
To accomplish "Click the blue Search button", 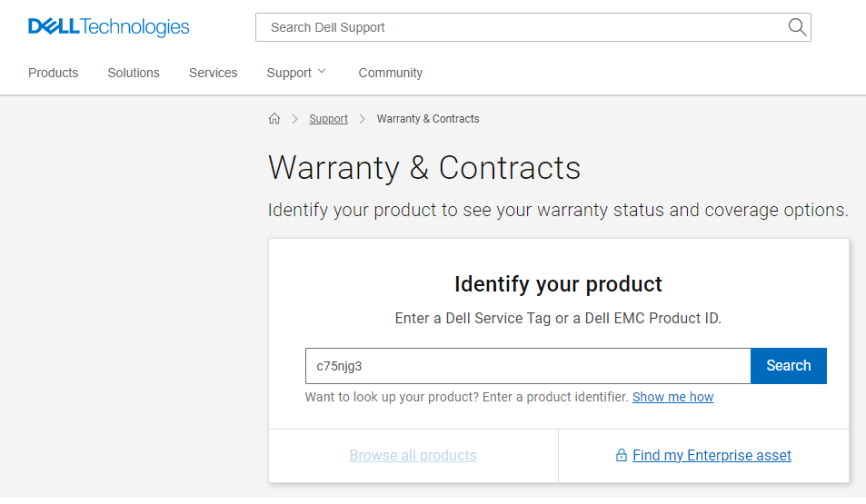I will [x=789, y=366].
